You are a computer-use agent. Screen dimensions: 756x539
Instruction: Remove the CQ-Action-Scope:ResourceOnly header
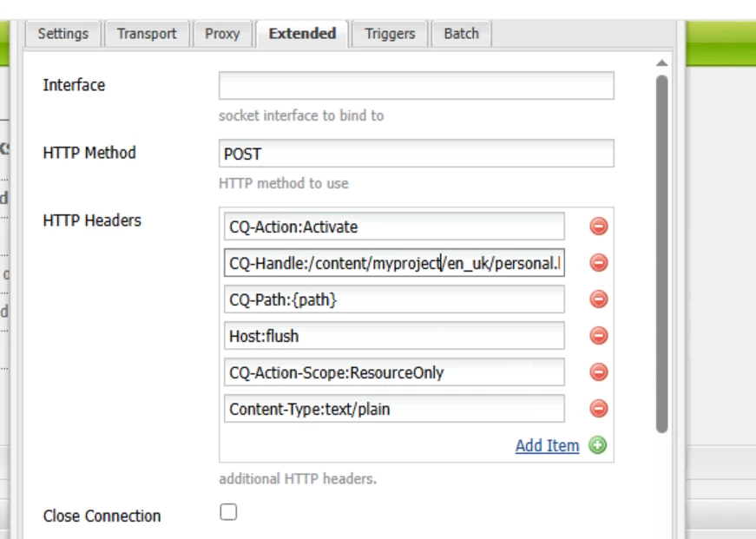click(599, 372)
